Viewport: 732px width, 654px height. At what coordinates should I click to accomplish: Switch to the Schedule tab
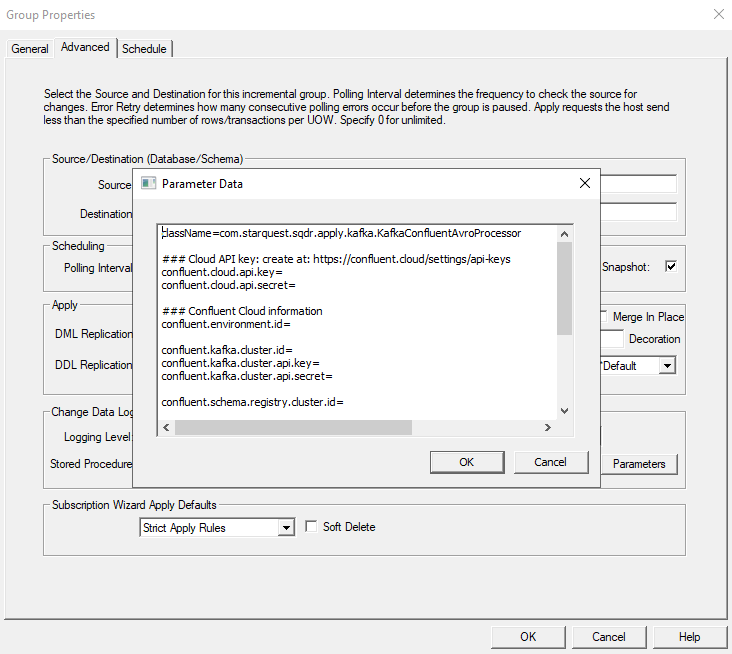point(144,49)
